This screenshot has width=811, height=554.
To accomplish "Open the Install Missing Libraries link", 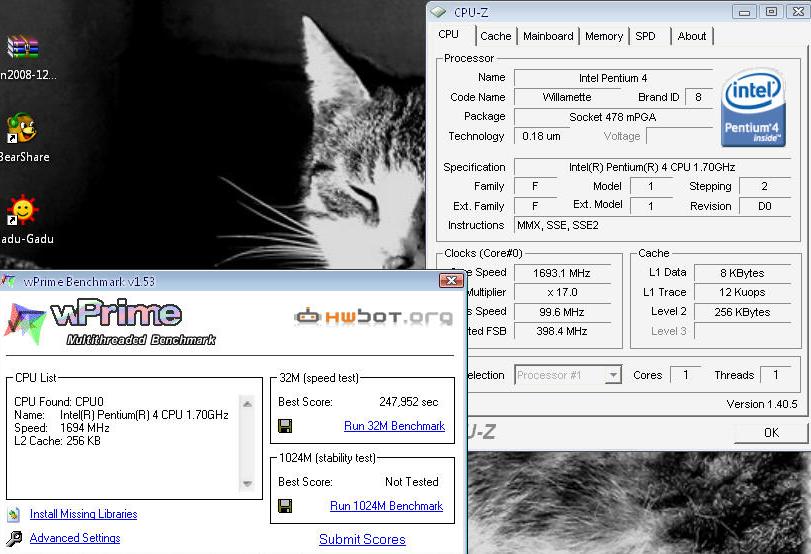I will (x=83, y=514).
